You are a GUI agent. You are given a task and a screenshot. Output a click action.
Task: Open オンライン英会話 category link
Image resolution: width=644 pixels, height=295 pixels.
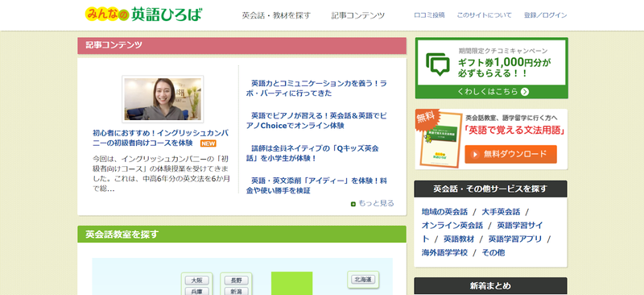point(452,226)
